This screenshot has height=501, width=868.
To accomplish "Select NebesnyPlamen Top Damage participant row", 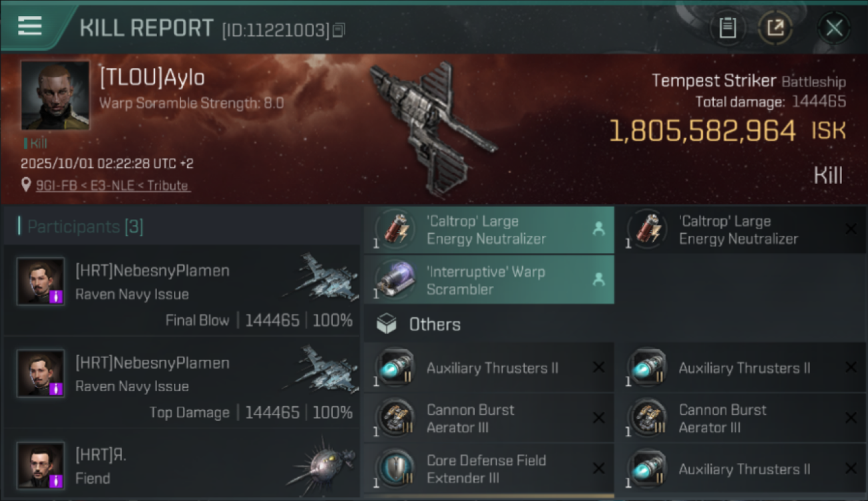I will tap(182, 383).
